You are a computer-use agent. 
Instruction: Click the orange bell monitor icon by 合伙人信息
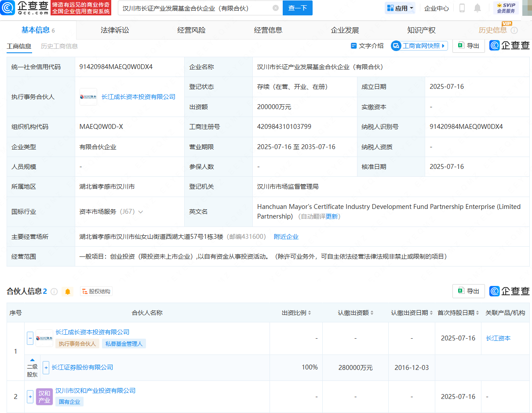[68, 292]
